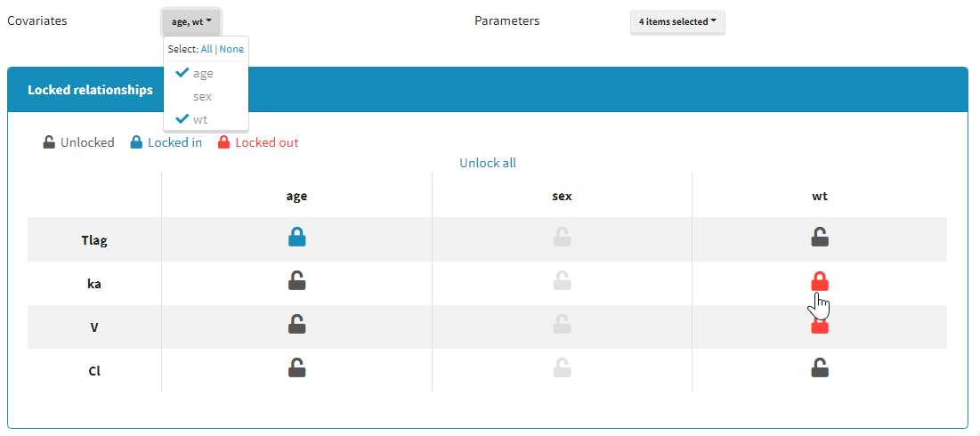Screen dimensions: 980x436
Task: Select None to clear covariates
Action: point(231,50)
